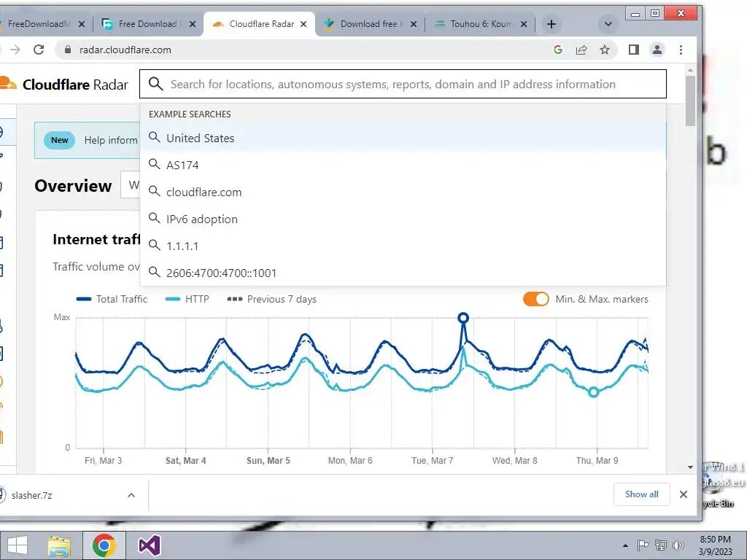747x560 pixels.
Task: Choose the 2606:4700:4700::1001 example search
Action: tap(403, 273)
